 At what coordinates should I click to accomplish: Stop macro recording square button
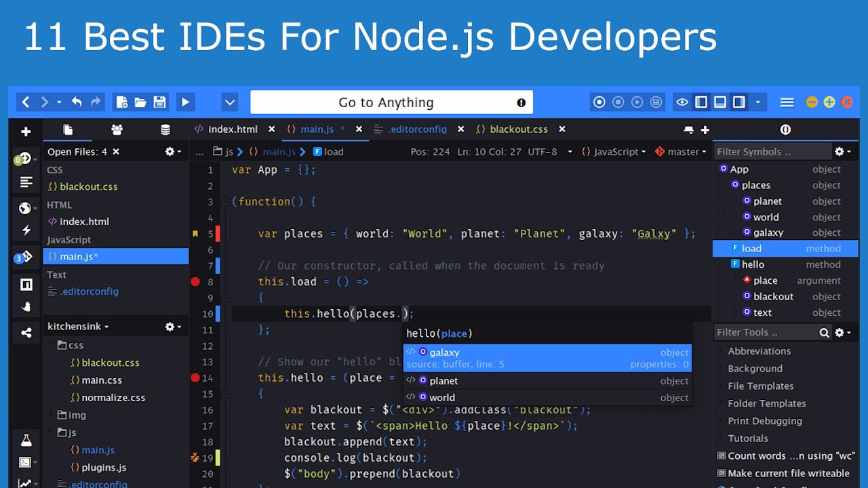[618, 102]
